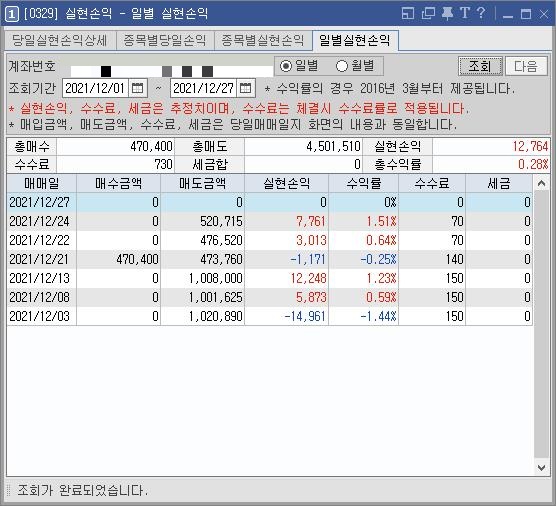Select the row dated 2021/12/22
This screenshot has width=556, height=506.
(269, 240)
